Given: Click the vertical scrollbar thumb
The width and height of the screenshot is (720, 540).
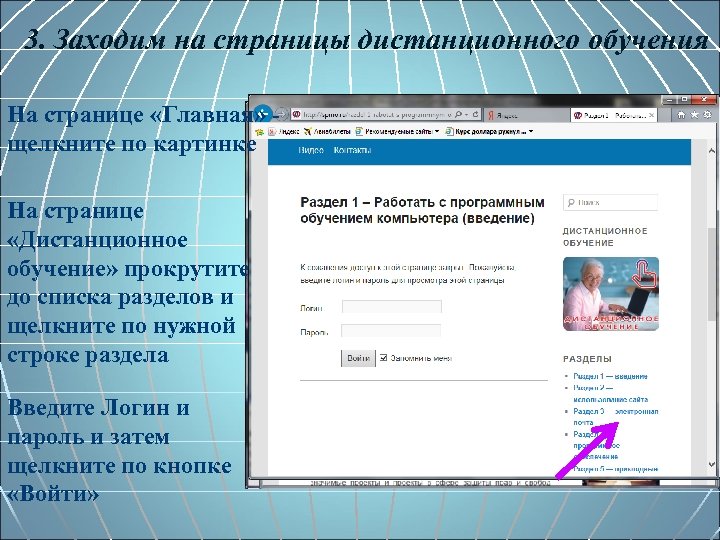Looking at the screenshot, I should coord(711,273).
